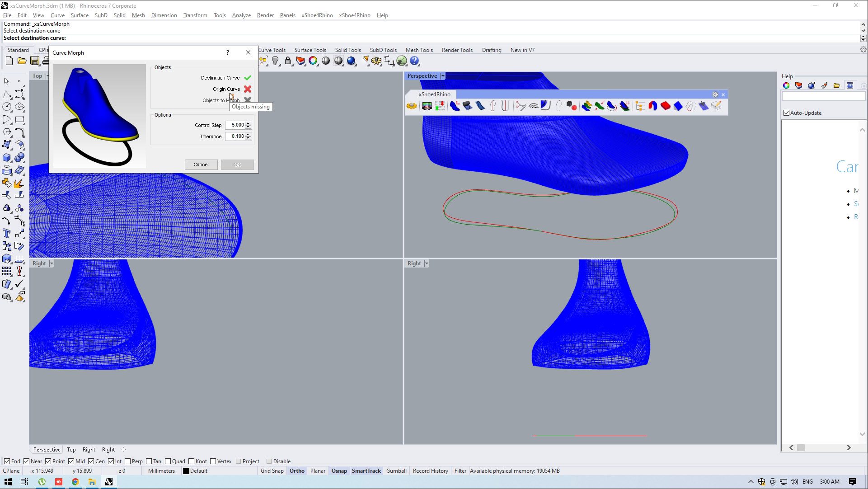
Task: Open the Perspective viewport dropdown arrow
Action: (x=443, y=76)
